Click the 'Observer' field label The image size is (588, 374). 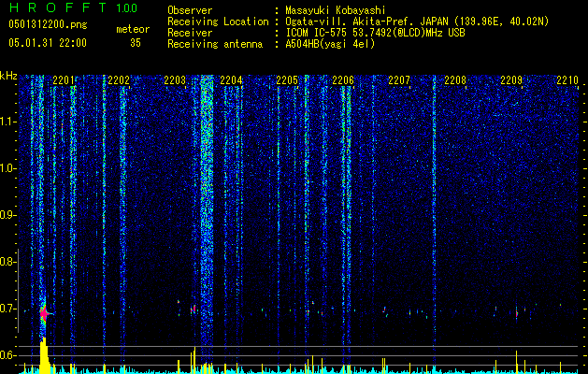point(190,10)
